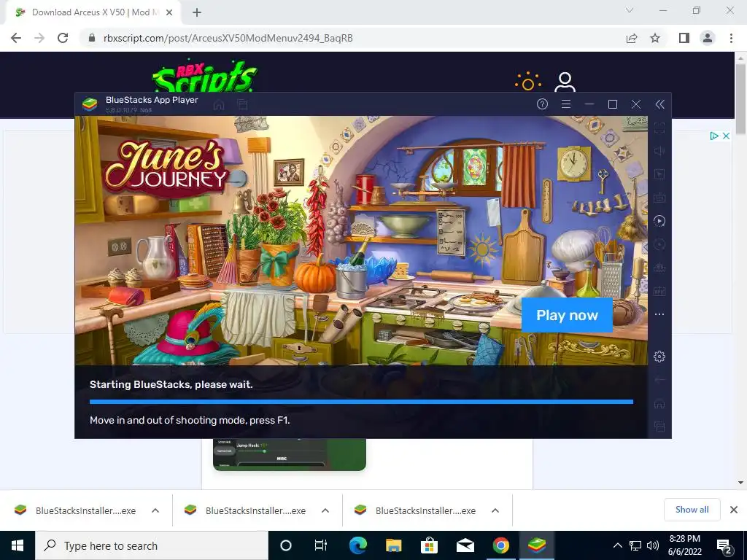Click the BlueStacks logo in title bar
The image size is (747, 560).
click(90, 104)
